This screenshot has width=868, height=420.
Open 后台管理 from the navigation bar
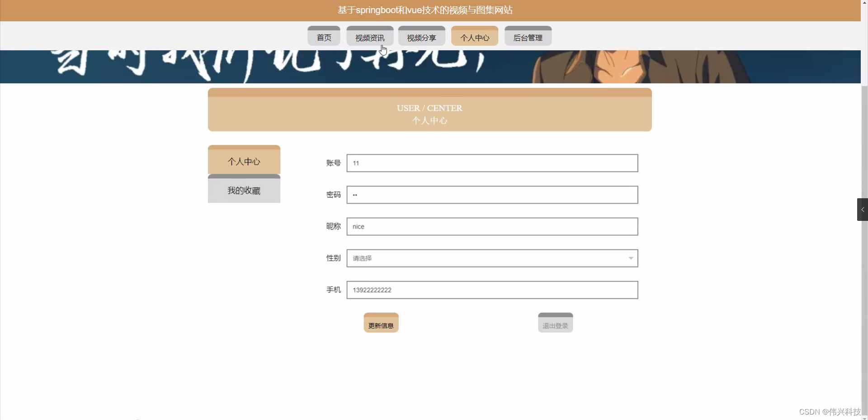pos(528,38)
